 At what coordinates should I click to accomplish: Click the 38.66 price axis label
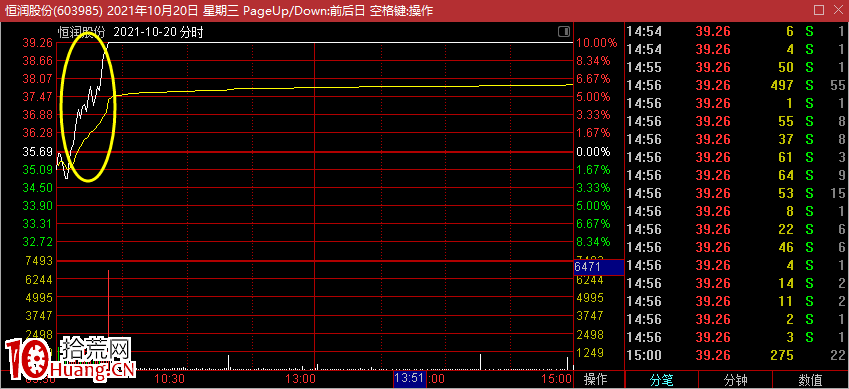[37, 61]
